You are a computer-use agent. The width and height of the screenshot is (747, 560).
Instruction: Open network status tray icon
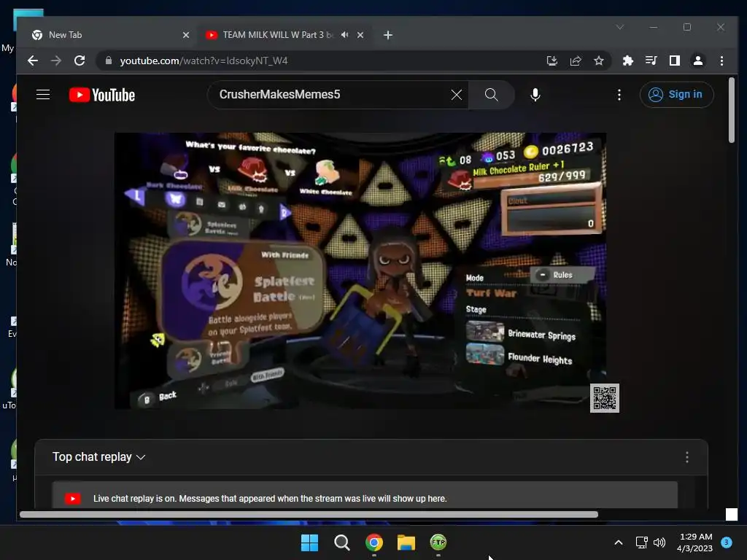coord(642,542)
